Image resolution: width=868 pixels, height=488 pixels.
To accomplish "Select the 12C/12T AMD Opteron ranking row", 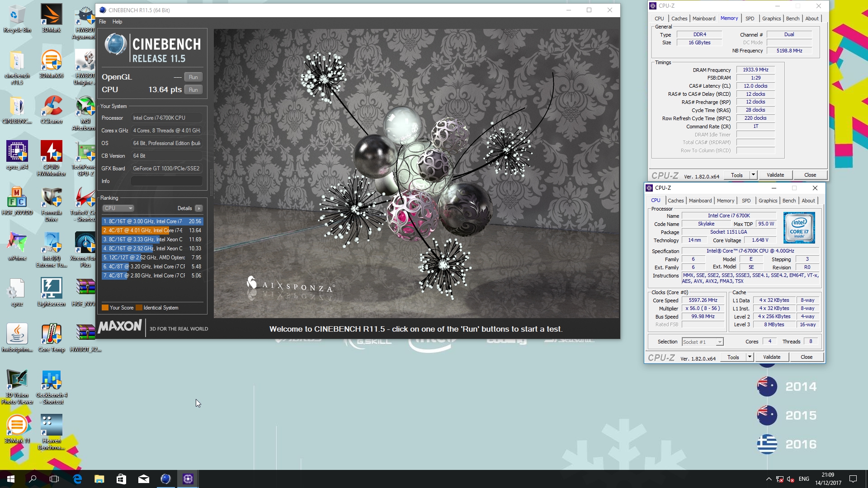I will point(152,258).
